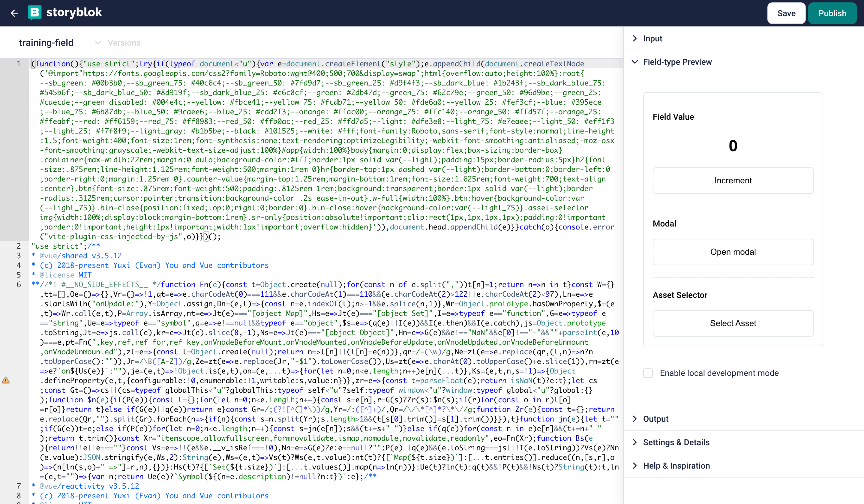
Task: Click line number 1 in gutter
Action: coord(19,64)
